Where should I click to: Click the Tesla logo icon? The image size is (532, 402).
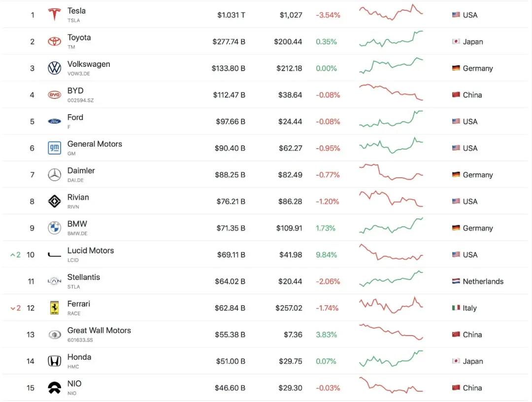(54, 15)
